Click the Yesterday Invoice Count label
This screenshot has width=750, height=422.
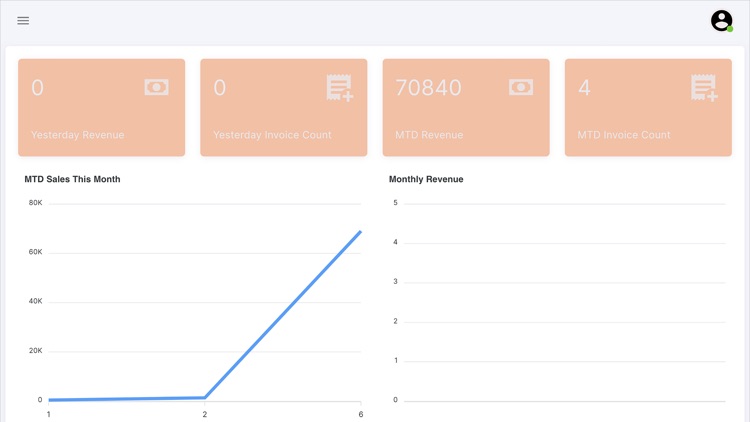[x=272, y=135]
